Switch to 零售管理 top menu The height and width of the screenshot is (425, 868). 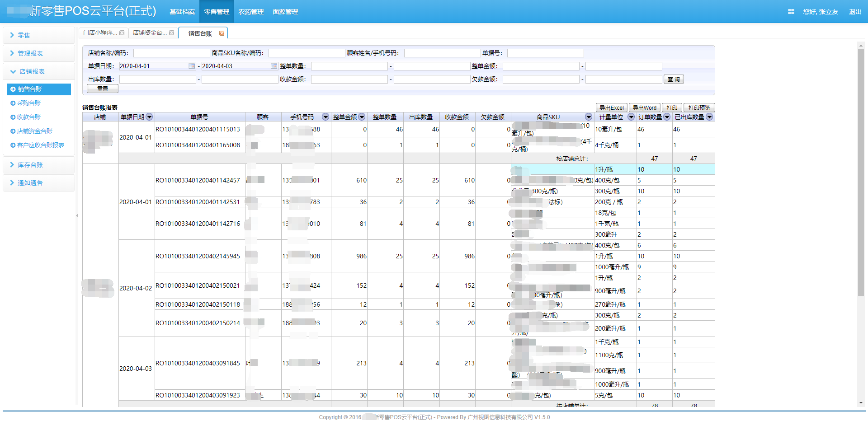(x=217, y=12)
